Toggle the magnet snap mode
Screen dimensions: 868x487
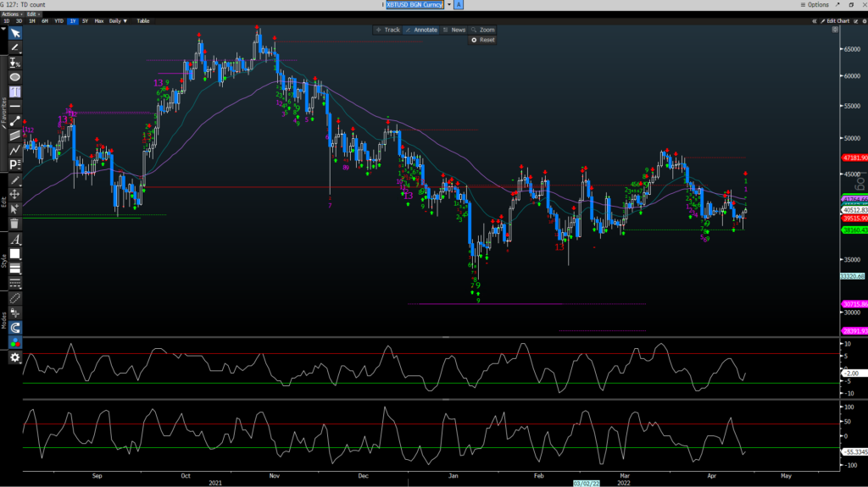[15, 328]
